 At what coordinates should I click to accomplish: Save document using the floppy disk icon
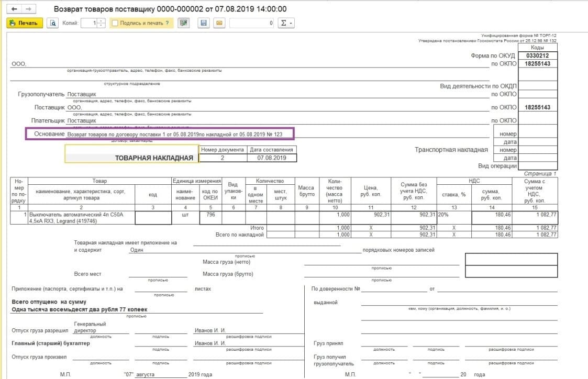204,23
